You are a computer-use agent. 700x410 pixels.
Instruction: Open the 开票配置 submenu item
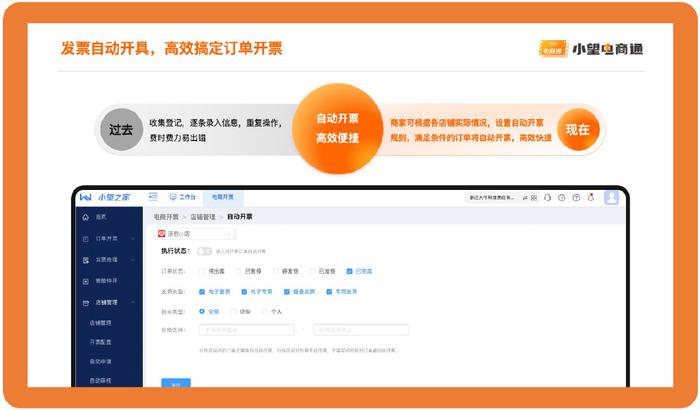coord(100,342)
